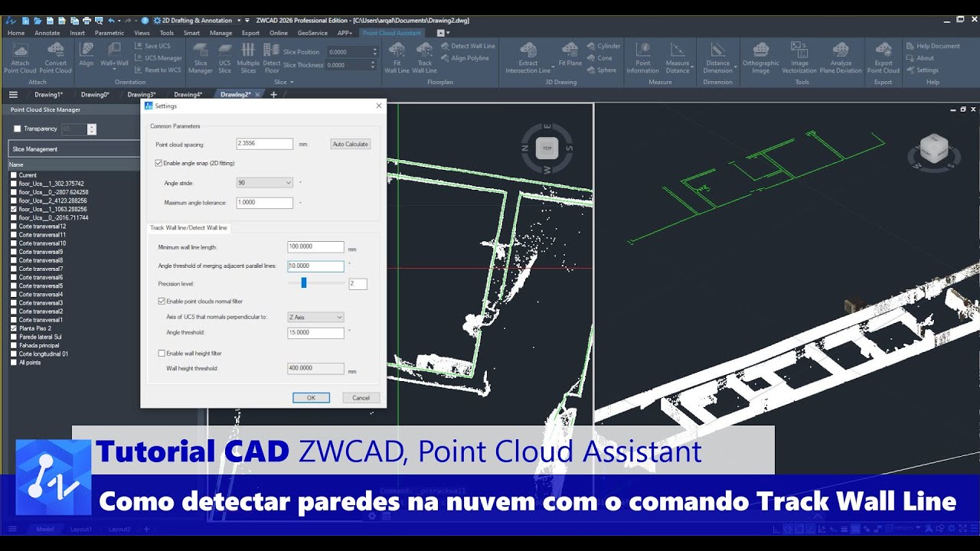Image resolution: width=980 pixels, height=551 pixels.
Task: Click Image Vectorization tool
Action: point(799,57)
